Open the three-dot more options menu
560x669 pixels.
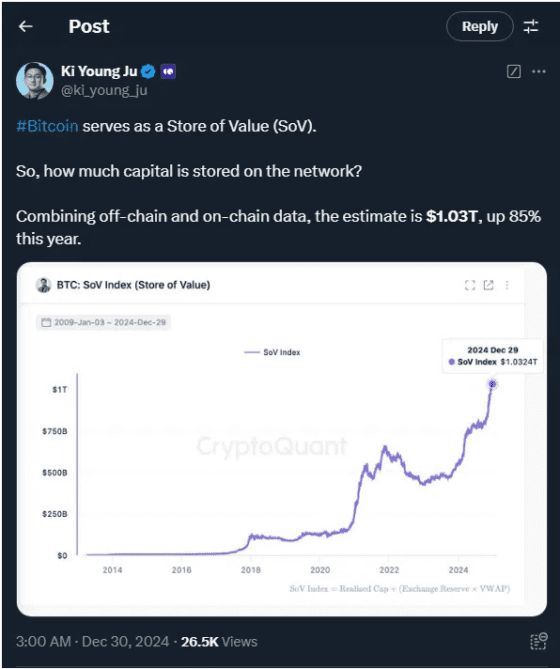(539, 71)
